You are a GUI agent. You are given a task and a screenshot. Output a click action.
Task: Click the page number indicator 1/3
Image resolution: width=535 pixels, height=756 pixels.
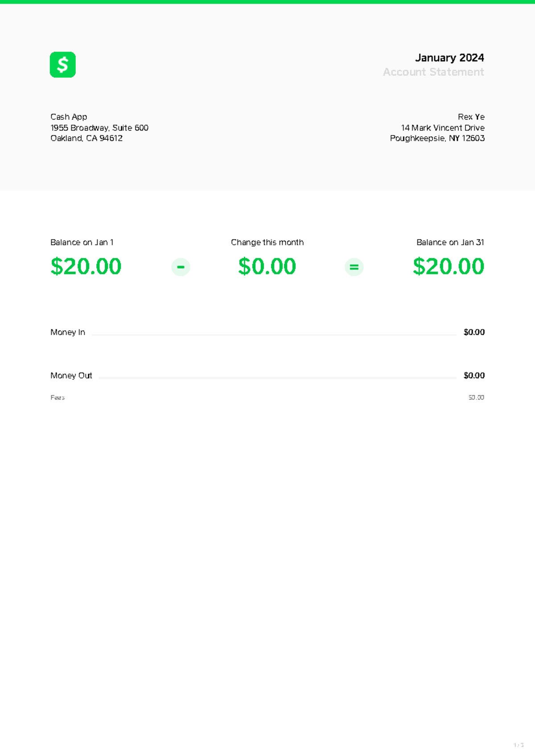coord(518,745)
